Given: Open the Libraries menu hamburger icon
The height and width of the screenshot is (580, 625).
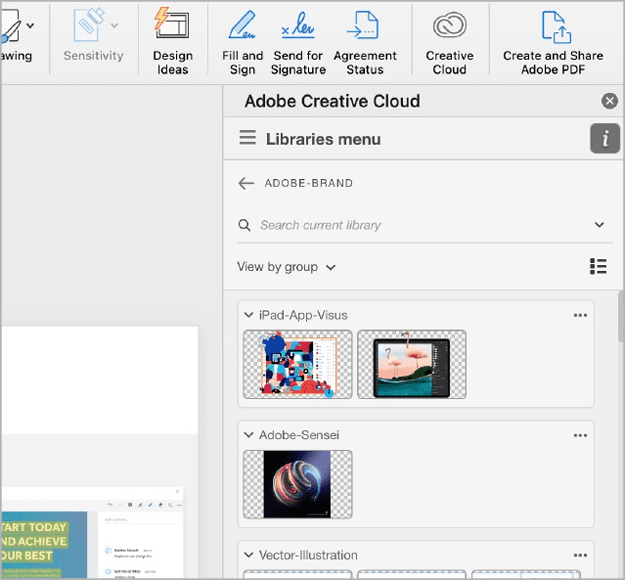Looking at the screenshot, I should click(248, 138).
